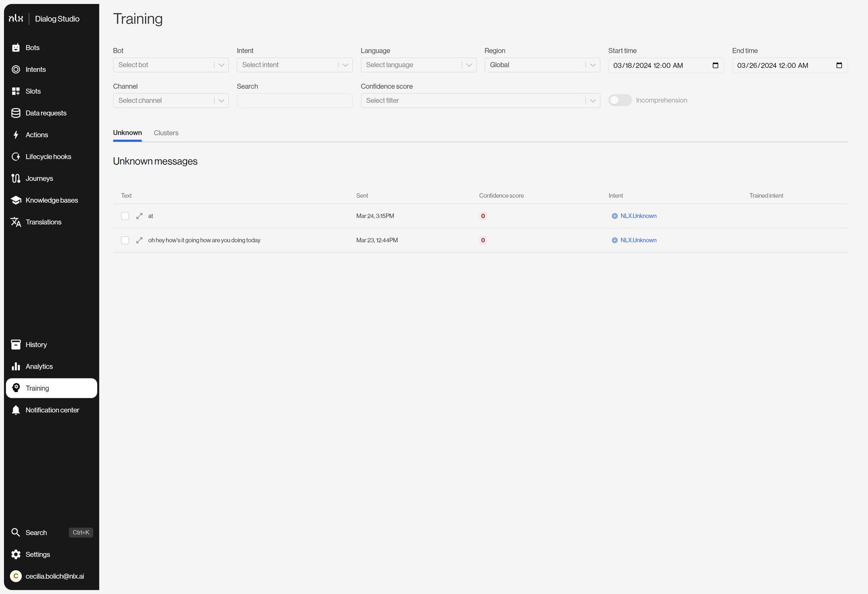The width and height of the screenshot is (868, 594).
Task: Click the Slots grid icon
Action: 16,91
